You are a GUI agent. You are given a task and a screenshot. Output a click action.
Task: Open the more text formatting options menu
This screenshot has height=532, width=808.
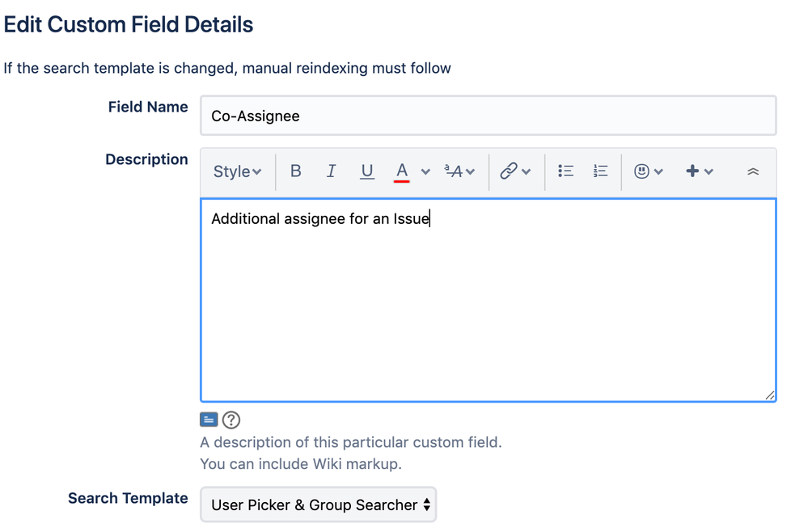click(x=459, y=171)
